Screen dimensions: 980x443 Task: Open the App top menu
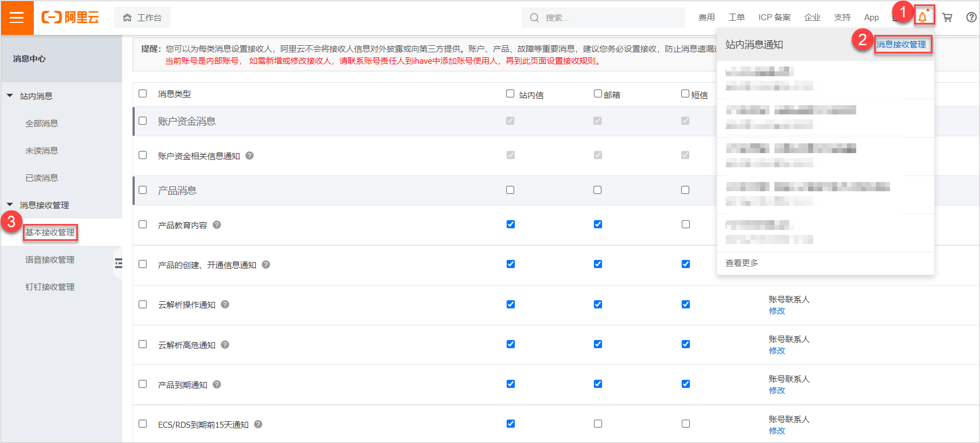(x=871, y=17)
